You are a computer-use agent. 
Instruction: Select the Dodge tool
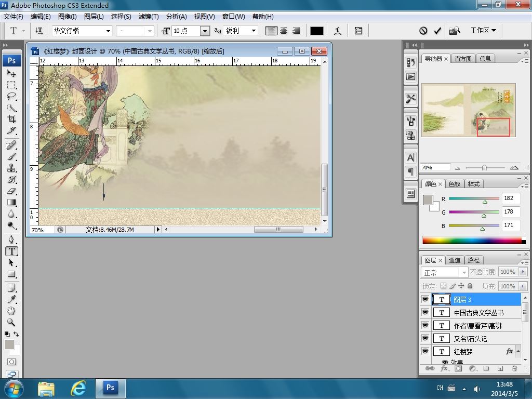point(11,225)
